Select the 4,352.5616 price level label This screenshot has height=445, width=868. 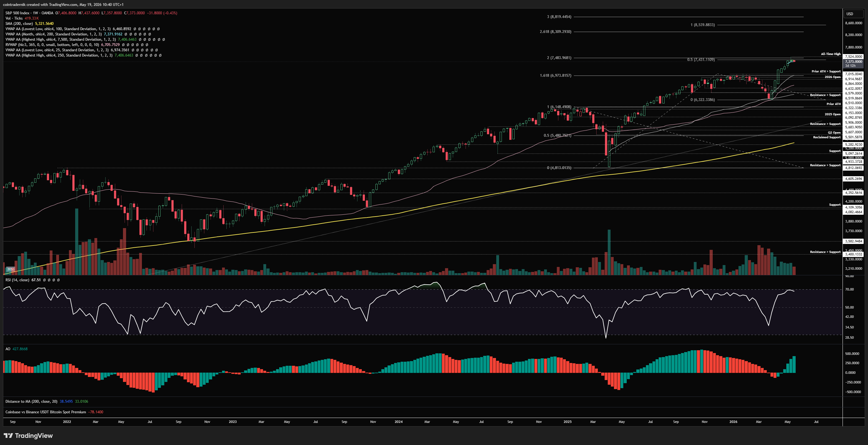pyautogui.click(x=853, y=193)
